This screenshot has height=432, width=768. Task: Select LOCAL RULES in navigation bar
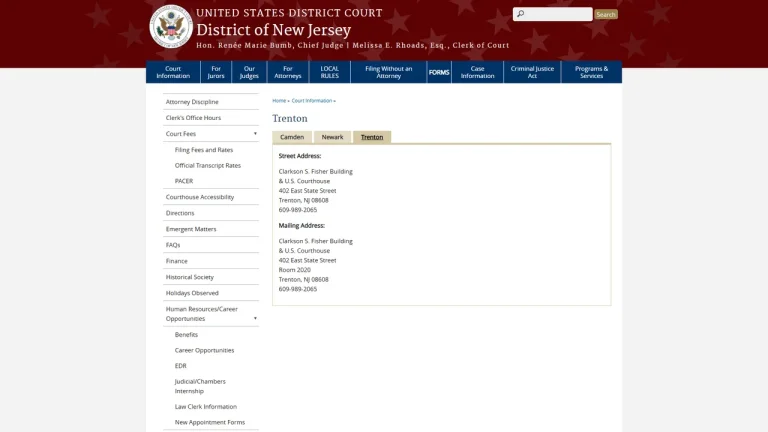pos(330,72)
